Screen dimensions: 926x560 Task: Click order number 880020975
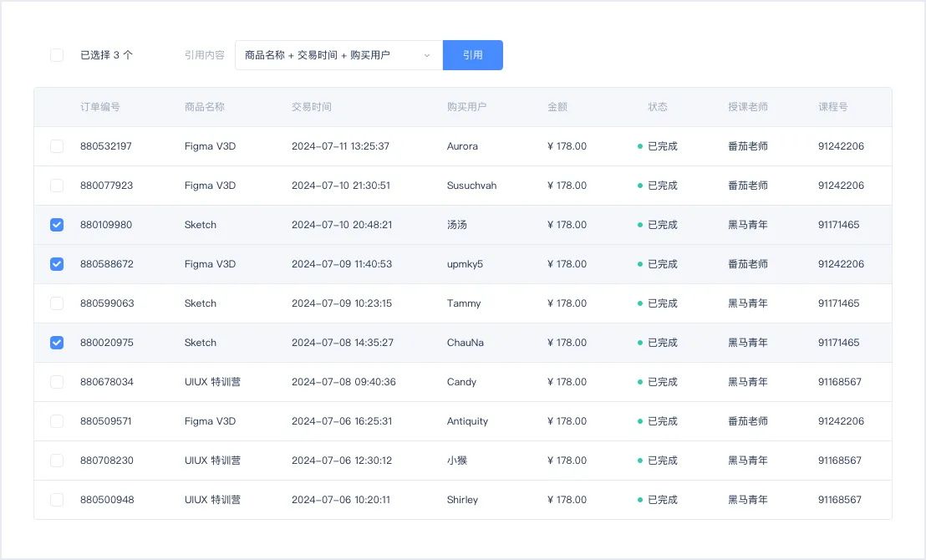[107, 343]
